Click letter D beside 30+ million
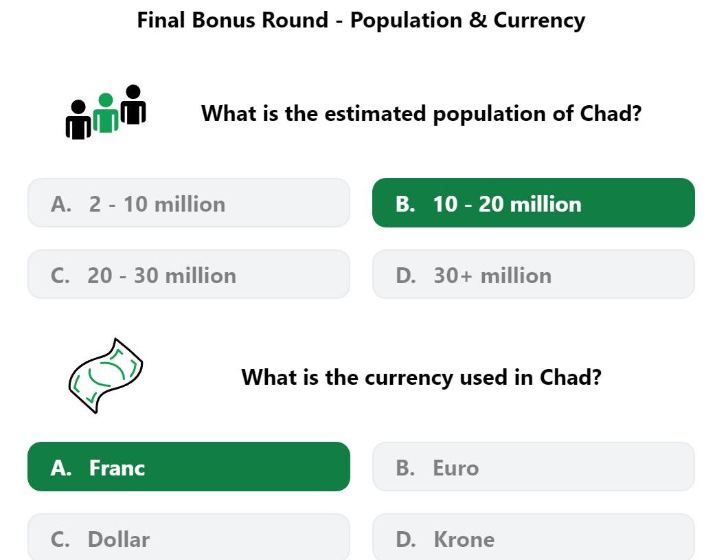This screenshot has width=728, height=560. click(406, 276)
